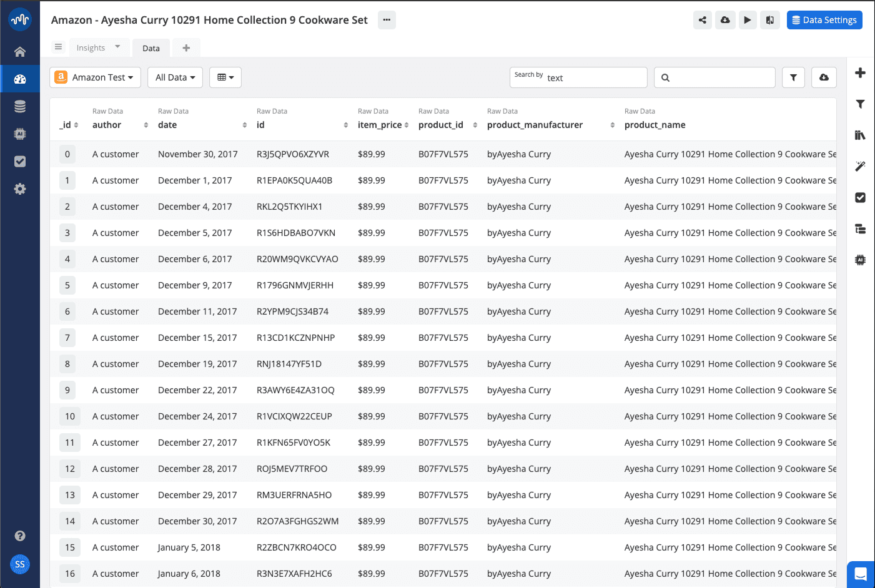The height and width of the screenshot is (588, 875).
Task: Click date cell December 19, 2017
Action: 197,364
